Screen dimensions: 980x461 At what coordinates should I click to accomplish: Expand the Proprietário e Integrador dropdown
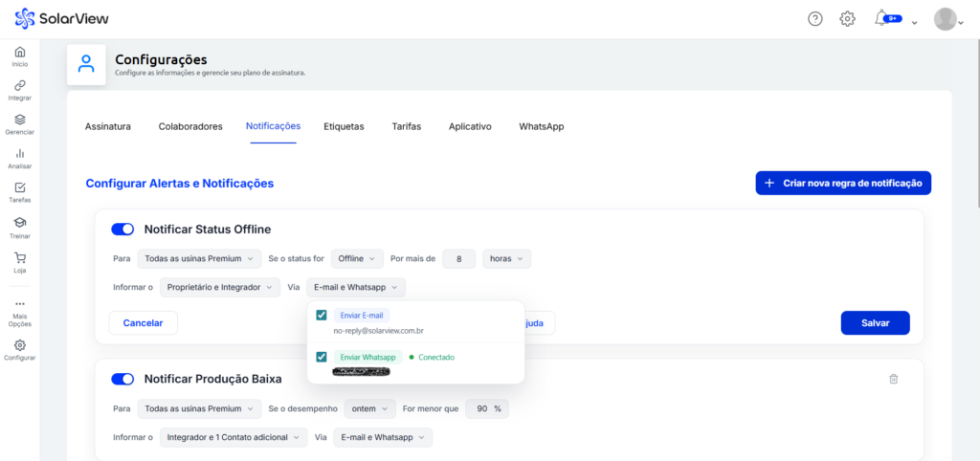pyautogui.click(x=220, y=287)
